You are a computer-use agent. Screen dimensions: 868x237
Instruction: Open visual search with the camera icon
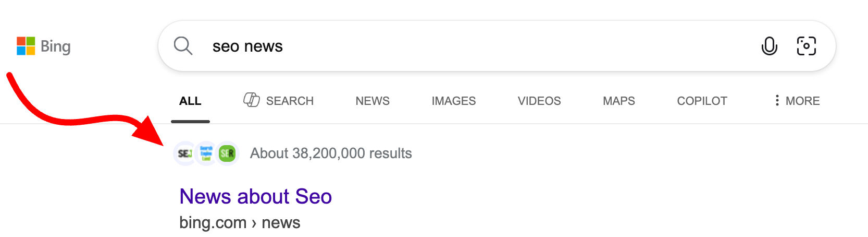coord(806,46)
